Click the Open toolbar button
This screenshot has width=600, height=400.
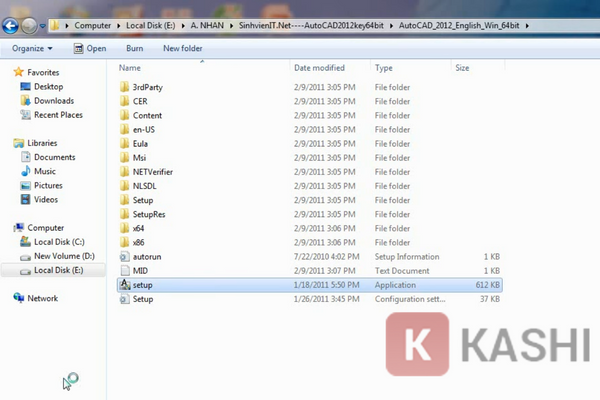(x=90, y=49)
